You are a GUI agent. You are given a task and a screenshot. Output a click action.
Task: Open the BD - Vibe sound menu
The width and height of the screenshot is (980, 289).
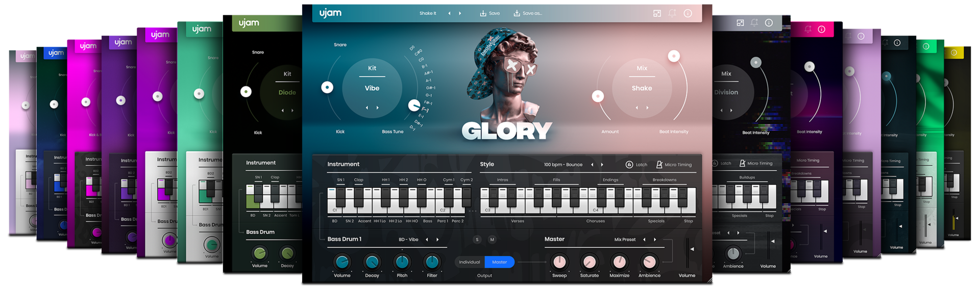point(408,240)
